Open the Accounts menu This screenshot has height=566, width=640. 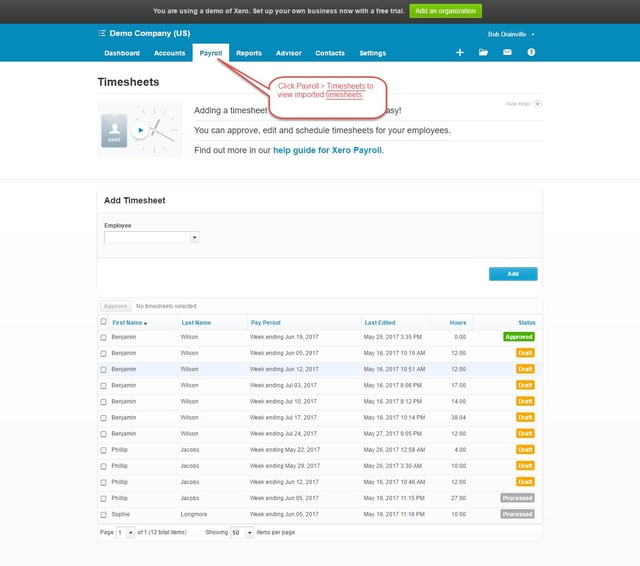169,53
